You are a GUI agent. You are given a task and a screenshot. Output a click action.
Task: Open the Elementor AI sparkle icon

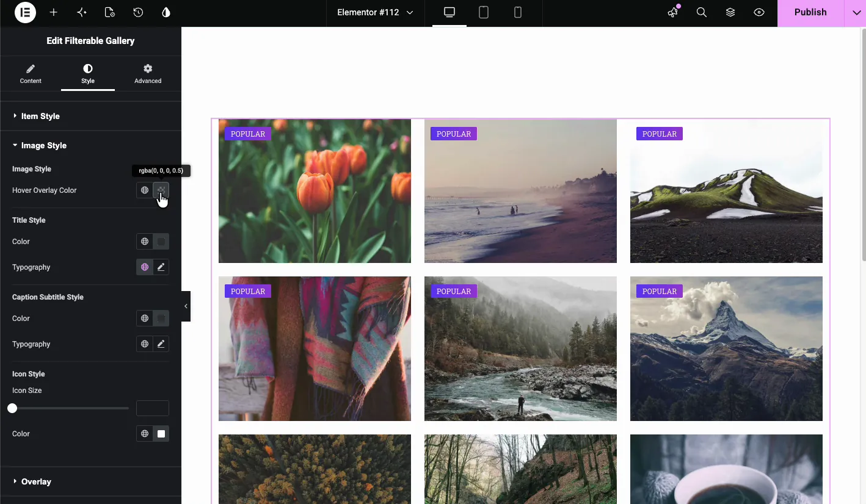82,12
